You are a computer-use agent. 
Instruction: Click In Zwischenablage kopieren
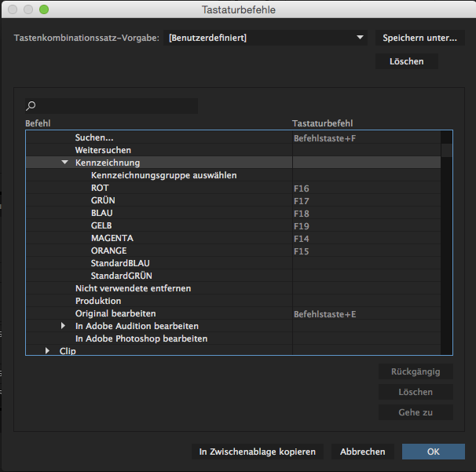(x=257, y=452)
